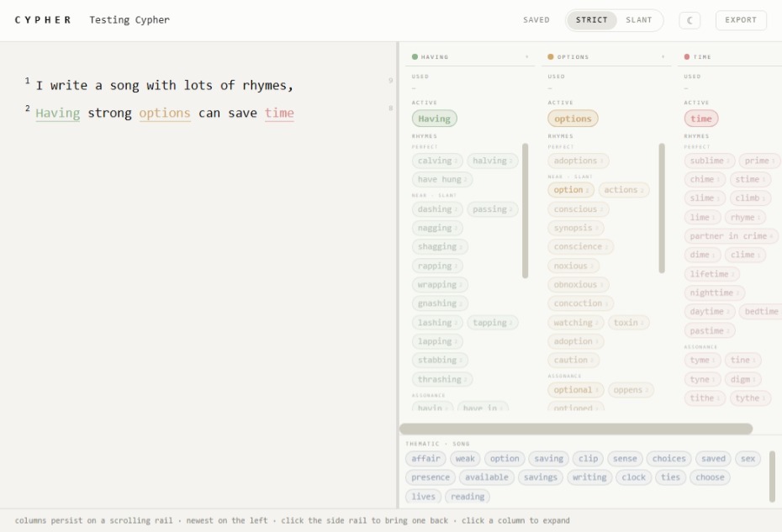Collapse the OPTIONS column arrow
This screenshot has height=532, width=782.
point(663,57)
